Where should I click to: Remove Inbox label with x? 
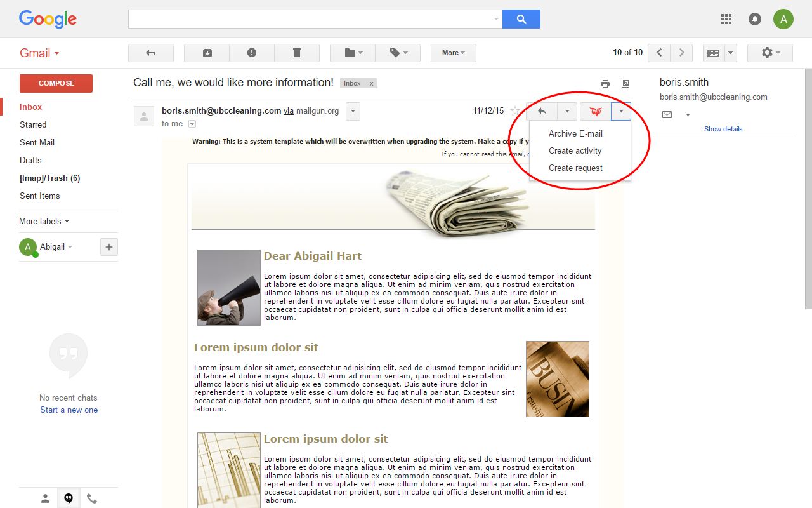point(372,83)
